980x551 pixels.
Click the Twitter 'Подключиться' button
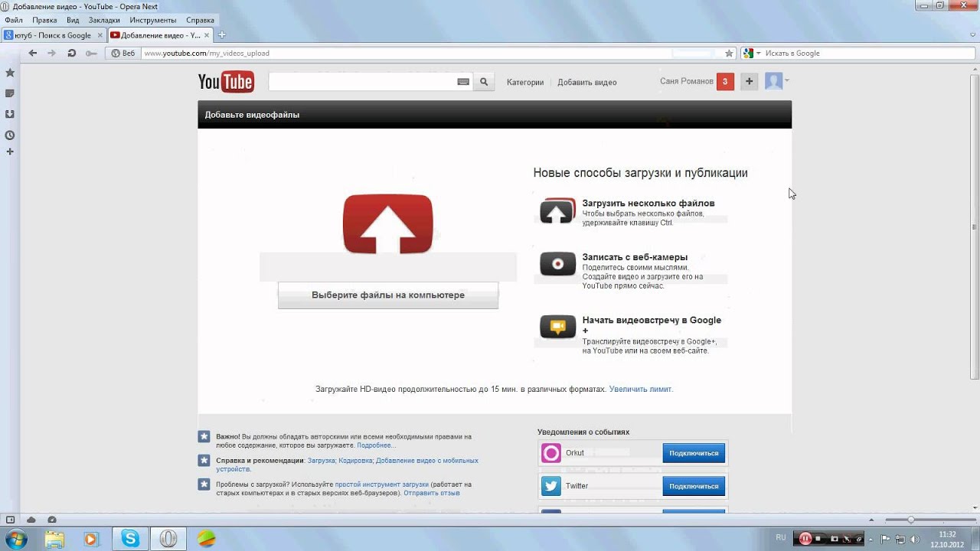[x=694, y=486]
